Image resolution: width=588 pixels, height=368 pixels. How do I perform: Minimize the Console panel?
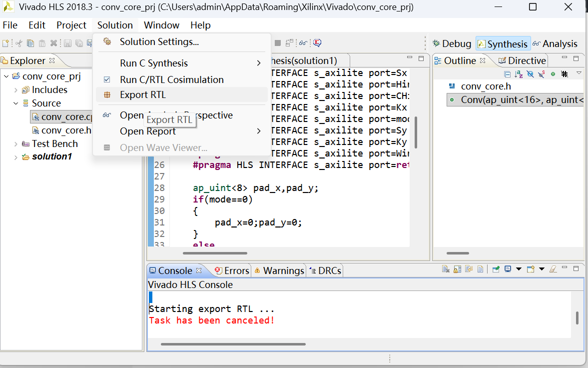565,267
